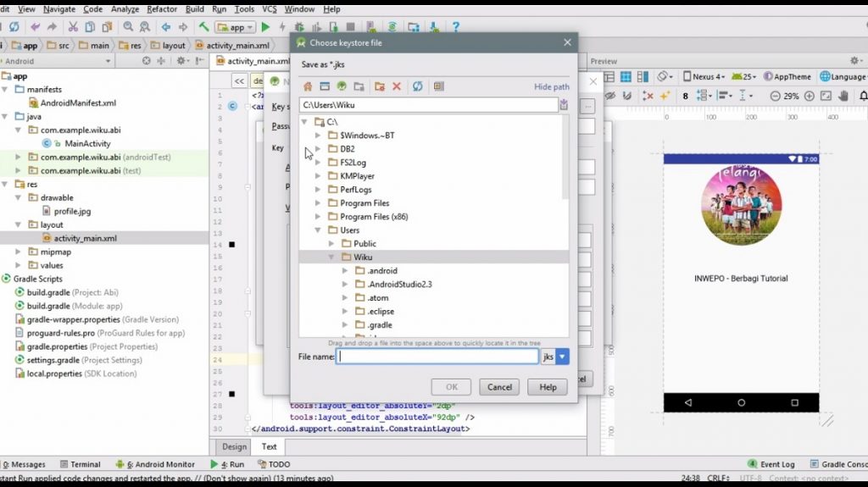Viewport: 868px width, 487px height.
Task: Run app with green play button
Action: [265, 26]
